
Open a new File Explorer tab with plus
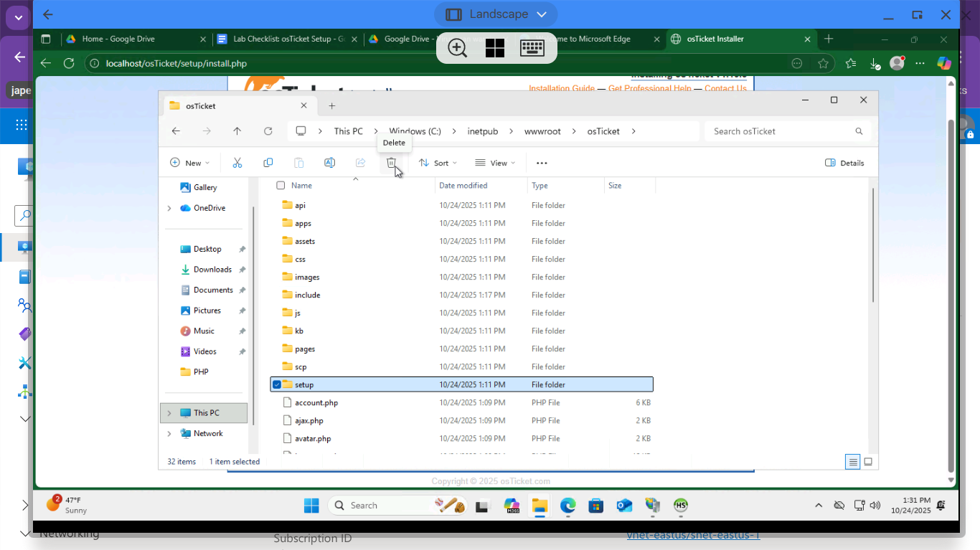pos(331,105)
